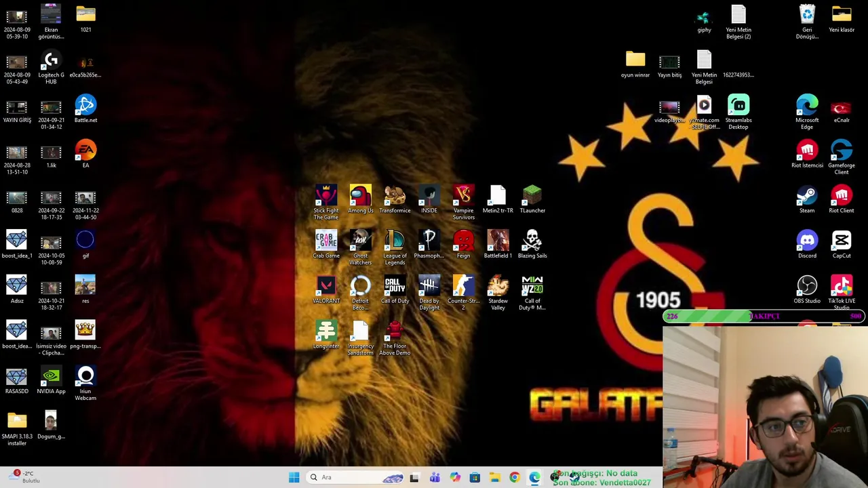Launch the Gameforge Client shortcut

coord(842,157)
